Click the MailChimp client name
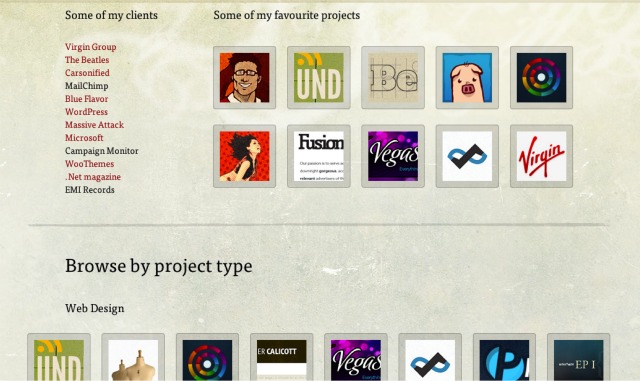Viewport: 640px width, 381px height. [x=87, y=86]
